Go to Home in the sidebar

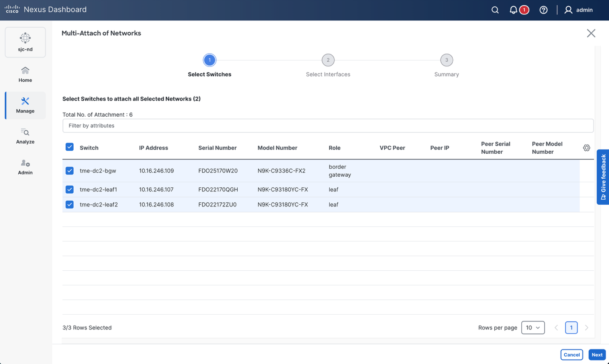pos(25,75)
